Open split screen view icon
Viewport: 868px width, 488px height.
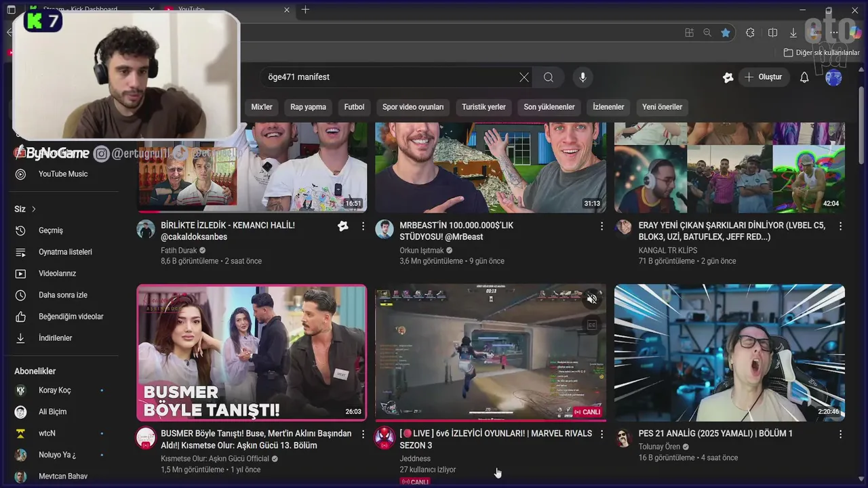pos(772,33)
